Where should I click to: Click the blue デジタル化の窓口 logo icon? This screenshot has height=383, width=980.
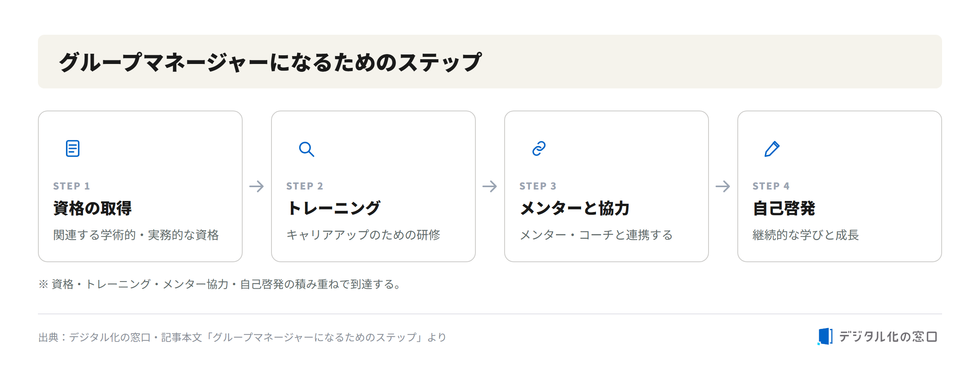pyautogui.click(x=825, y=336)
